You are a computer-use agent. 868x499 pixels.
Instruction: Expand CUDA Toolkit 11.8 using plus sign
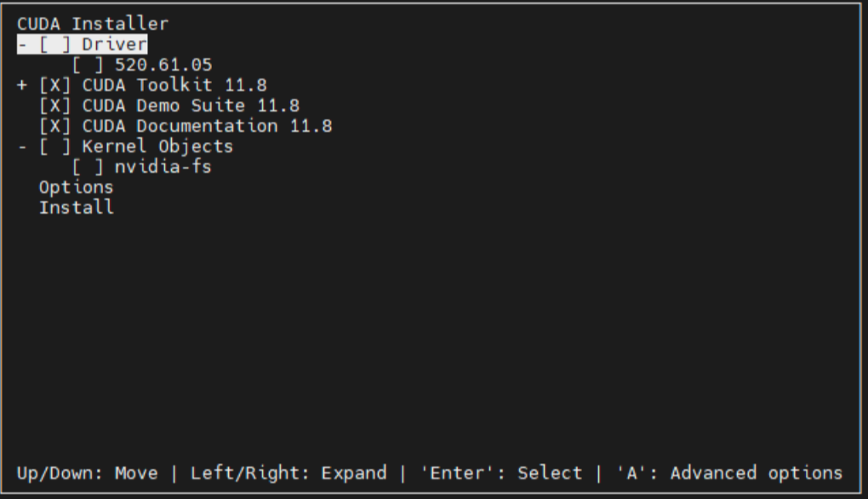22,85
